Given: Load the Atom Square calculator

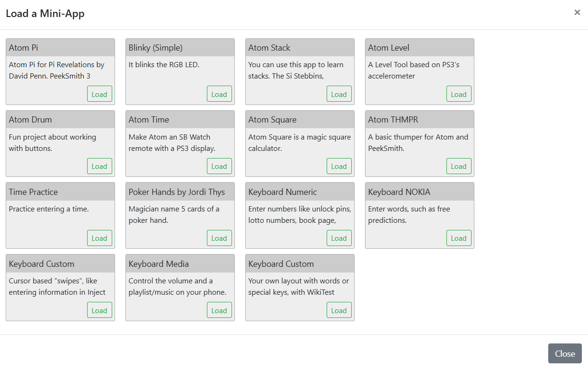Looking at the screenshot, I should click(339, 166).
